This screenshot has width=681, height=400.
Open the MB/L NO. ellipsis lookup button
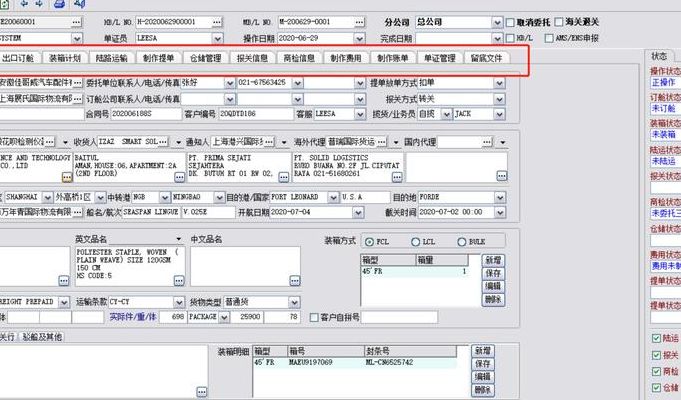[359, 22]
